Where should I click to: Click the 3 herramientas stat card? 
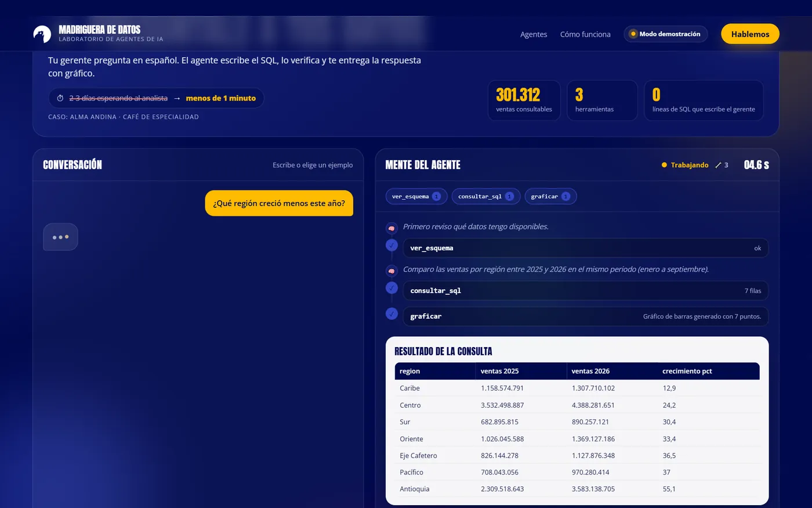point(602,100)
